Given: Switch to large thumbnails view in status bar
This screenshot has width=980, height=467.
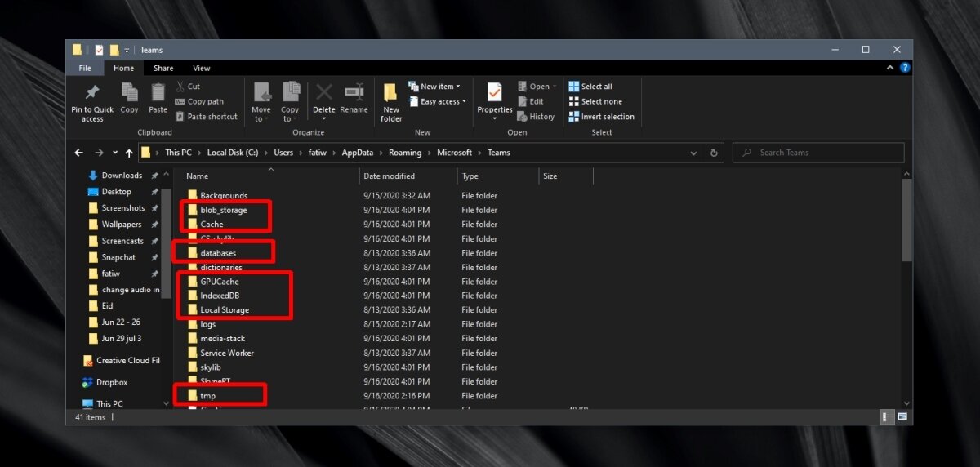Looking at the screenshot, I should pos(902,417).
